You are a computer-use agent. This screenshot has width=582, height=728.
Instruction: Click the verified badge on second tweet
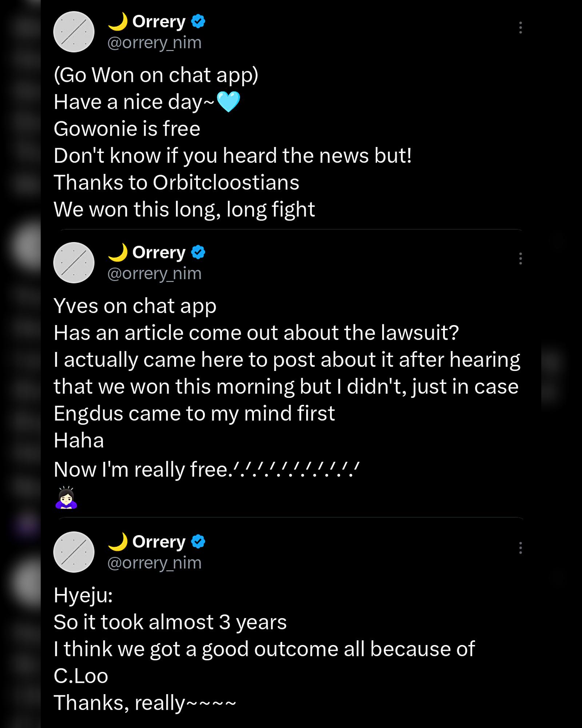click(198, 252)
